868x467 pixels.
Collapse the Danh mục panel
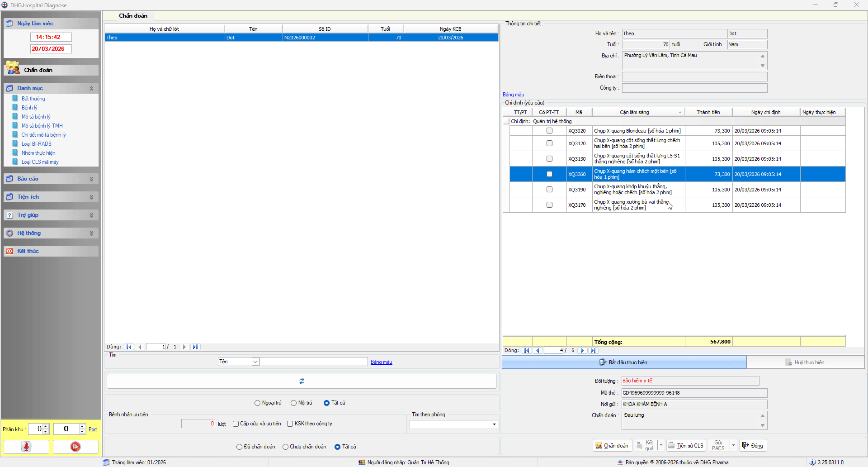coord(91,88)
